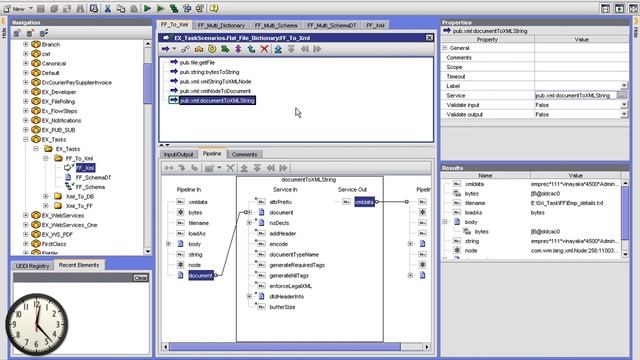Switch to FF_Multi_Dictionary tab
The image size is (640, 360).
221,25
